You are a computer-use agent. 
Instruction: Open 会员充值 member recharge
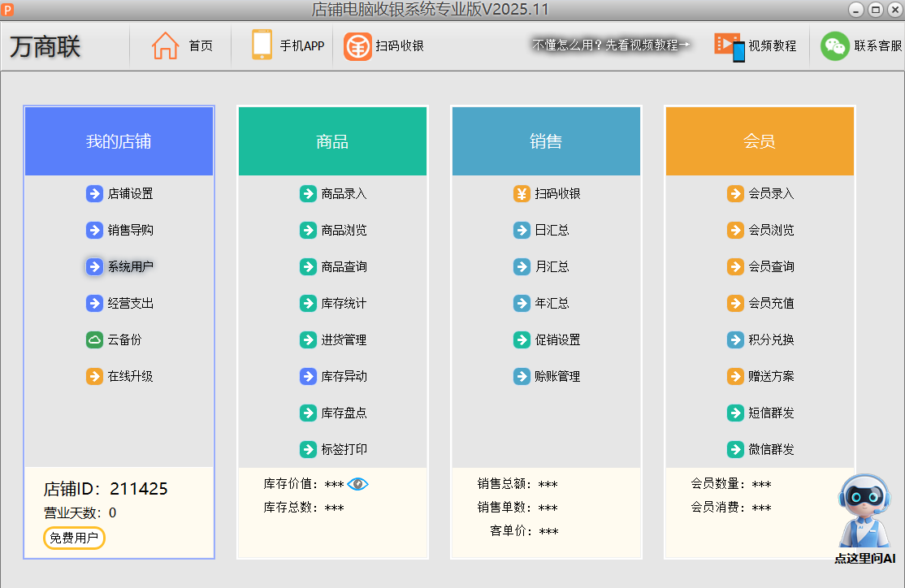tap(771, 303)
